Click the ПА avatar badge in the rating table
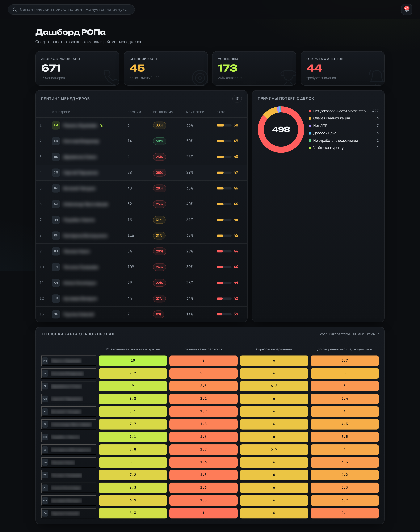 [56, 314]
